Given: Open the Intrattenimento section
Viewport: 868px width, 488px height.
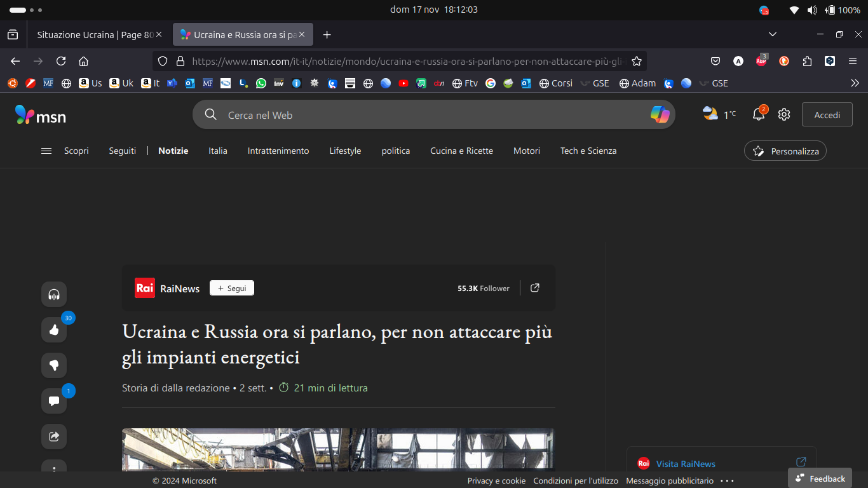Looking at the screenshot, I should coord(278,151).
